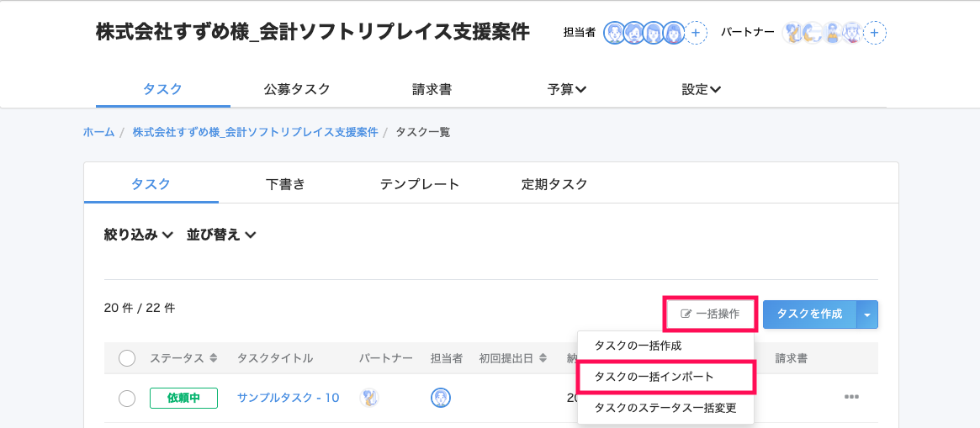Add a new 担当者 with plus icon
This screenshot has width=980, height=428.
(696, 33)
